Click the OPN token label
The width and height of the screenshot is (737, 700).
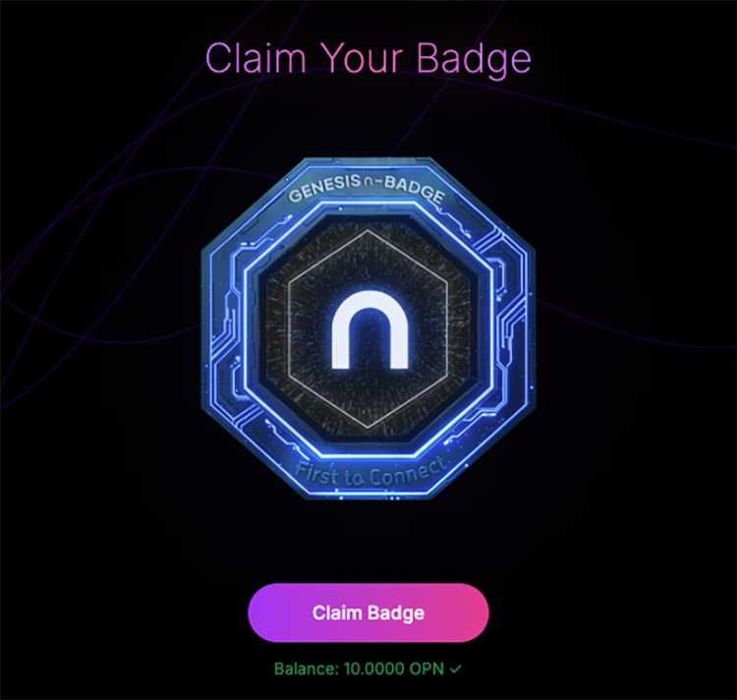426,669
